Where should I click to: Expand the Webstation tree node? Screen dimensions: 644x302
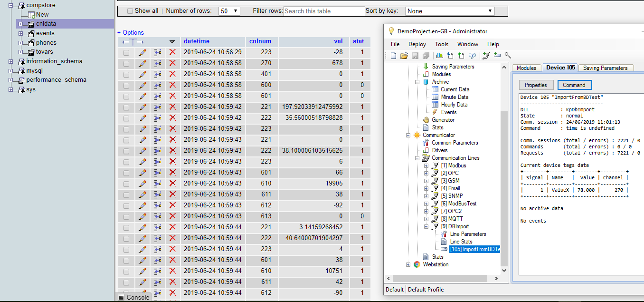tap(408, 264)
